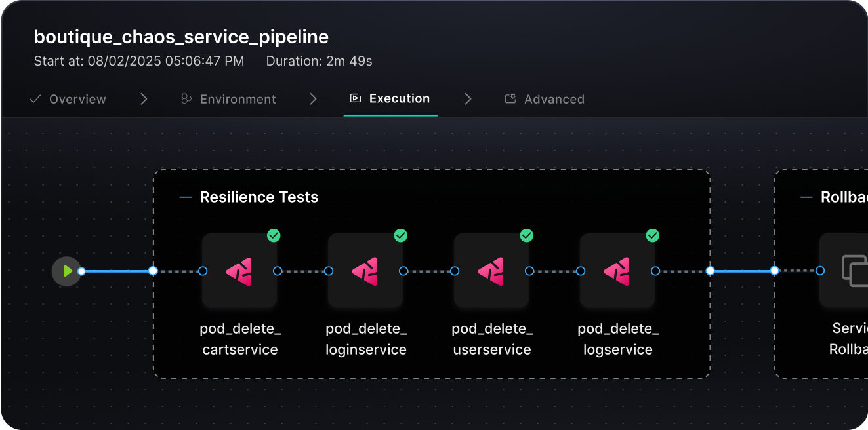Click the Environment tab's cluster icon
868x430 pixels.
[186, 99]
